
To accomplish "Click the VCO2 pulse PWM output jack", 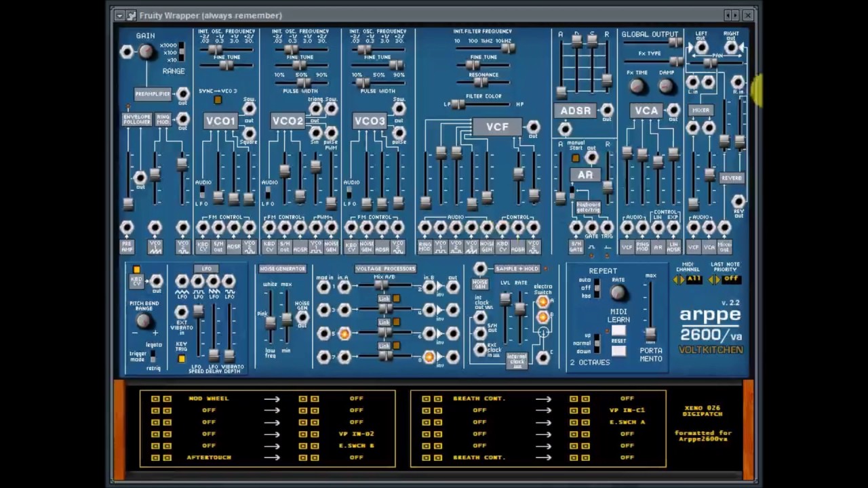I will pyautogui.click(x=331, y=133).
